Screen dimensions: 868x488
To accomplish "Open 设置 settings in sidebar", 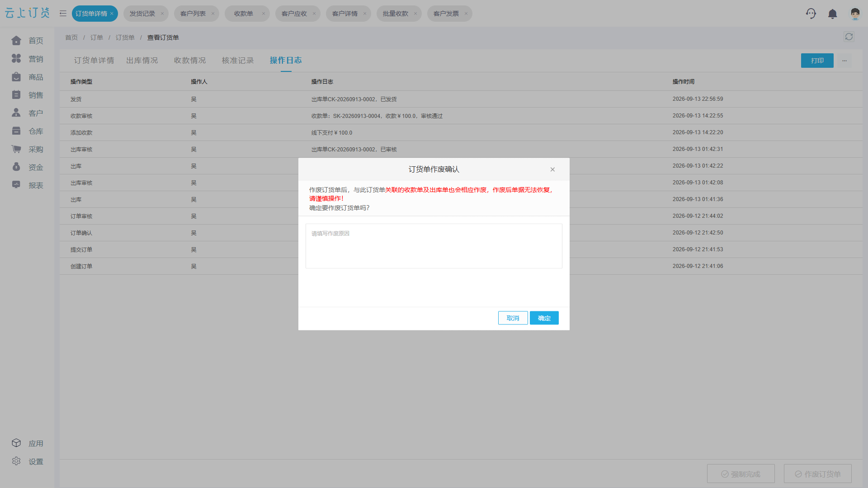I will coord(27,461).
